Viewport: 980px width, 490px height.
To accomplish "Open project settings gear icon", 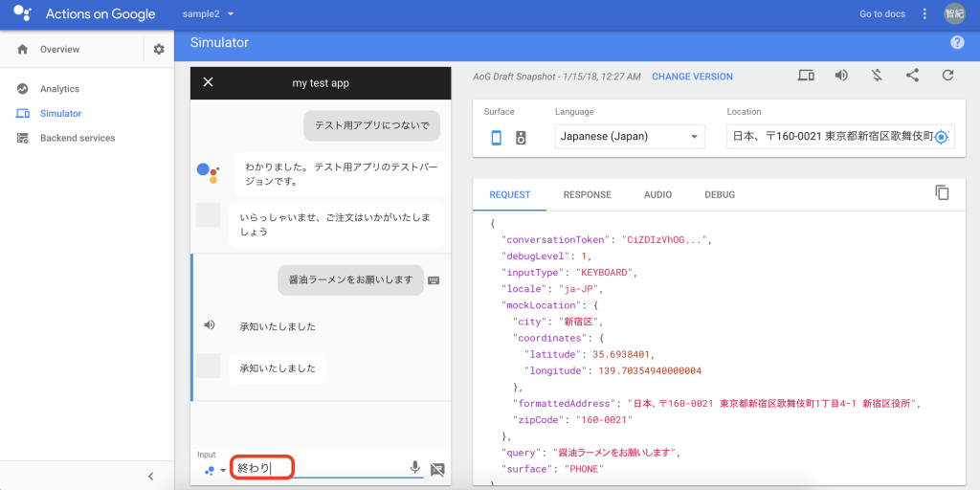I will click(x=160, y=50).
